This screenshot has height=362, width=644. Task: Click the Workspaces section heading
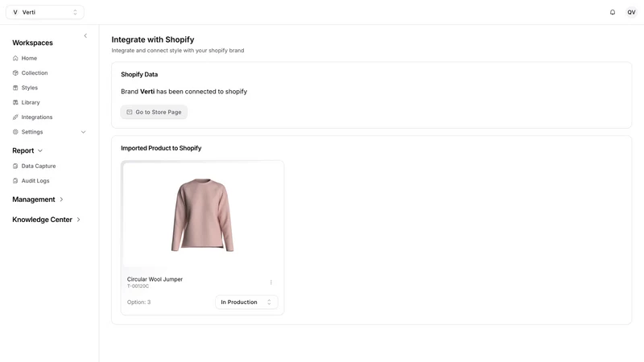[32, 43]
